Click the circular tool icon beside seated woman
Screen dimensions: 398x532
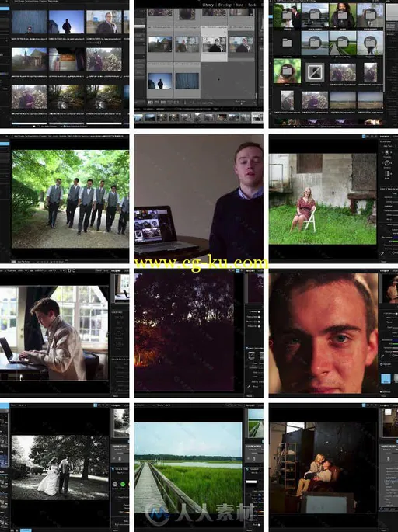pyautogui.click(x=387, y=163)
